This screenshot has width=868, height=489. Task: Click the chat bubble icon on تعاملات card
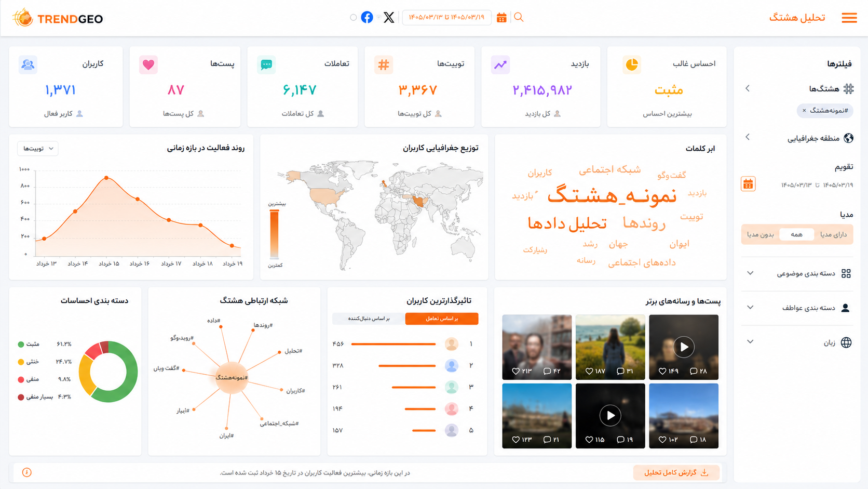pos(266,64)
